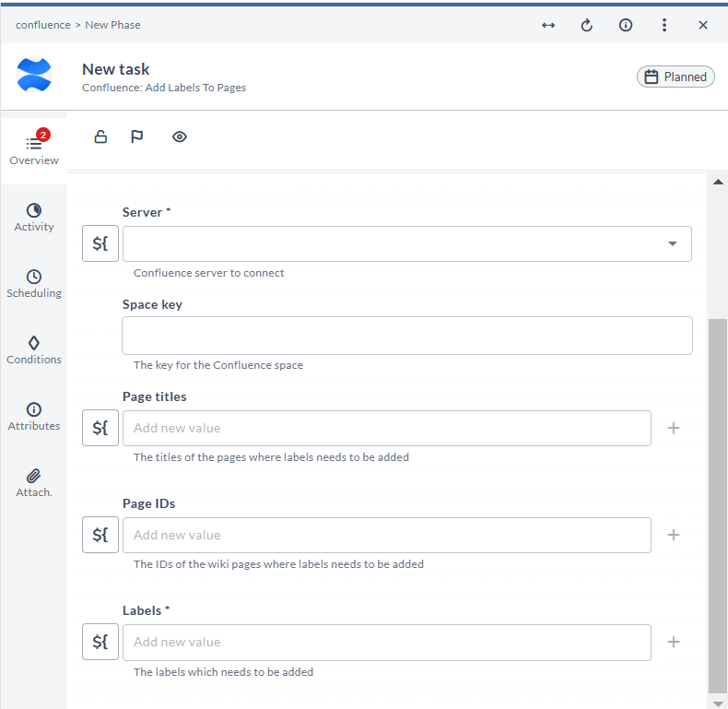Click the vertical scrollbar thumb

(x=717, y=505)
